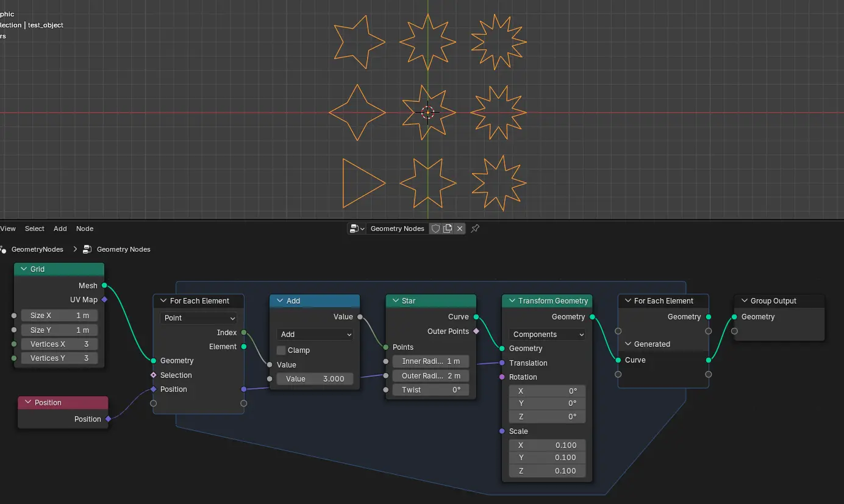
Task: Toggle fake user shield icon
Action: point(435,229)
